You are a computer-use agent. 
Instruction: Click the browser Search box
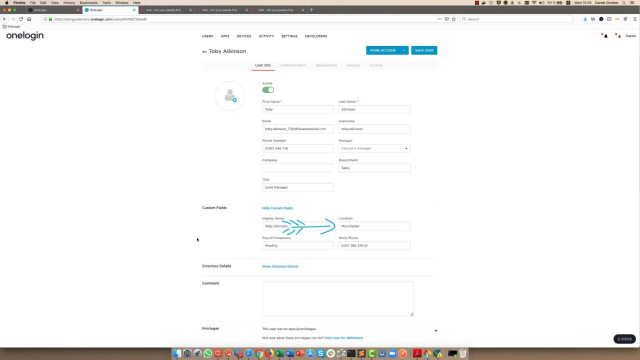516,19
